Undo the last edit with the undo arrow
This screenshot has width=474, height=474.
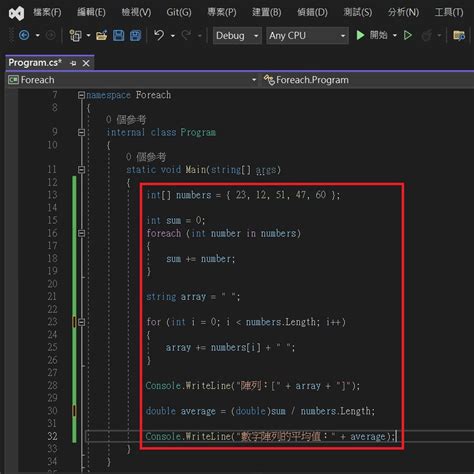[x=159, y=35]
